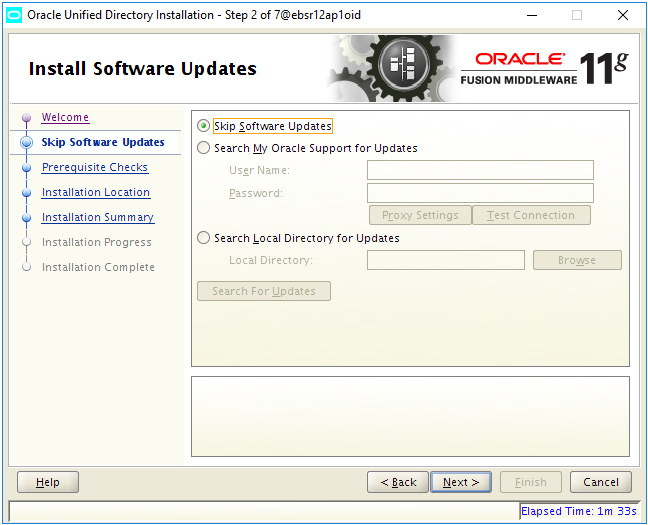
Task: Click the Search For Updates button
Action: coord(264,291)
